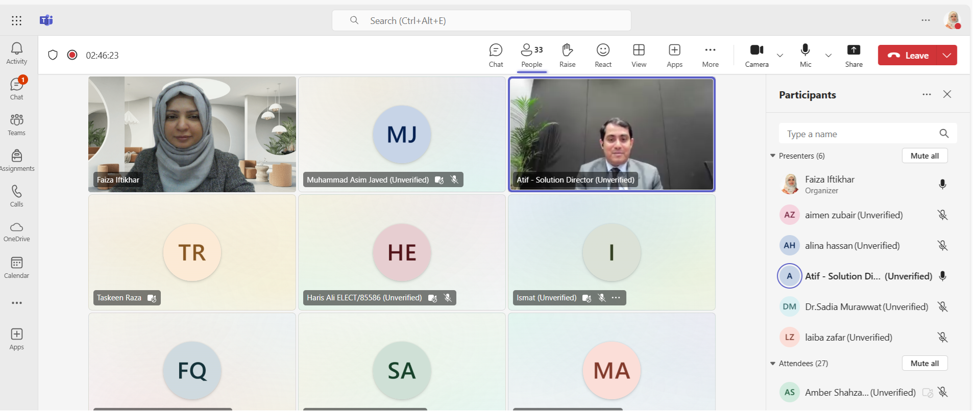Collapse the Presenters section
Image resolution: width=980 pixels, height=412 pixels.
tap(773, 156)
